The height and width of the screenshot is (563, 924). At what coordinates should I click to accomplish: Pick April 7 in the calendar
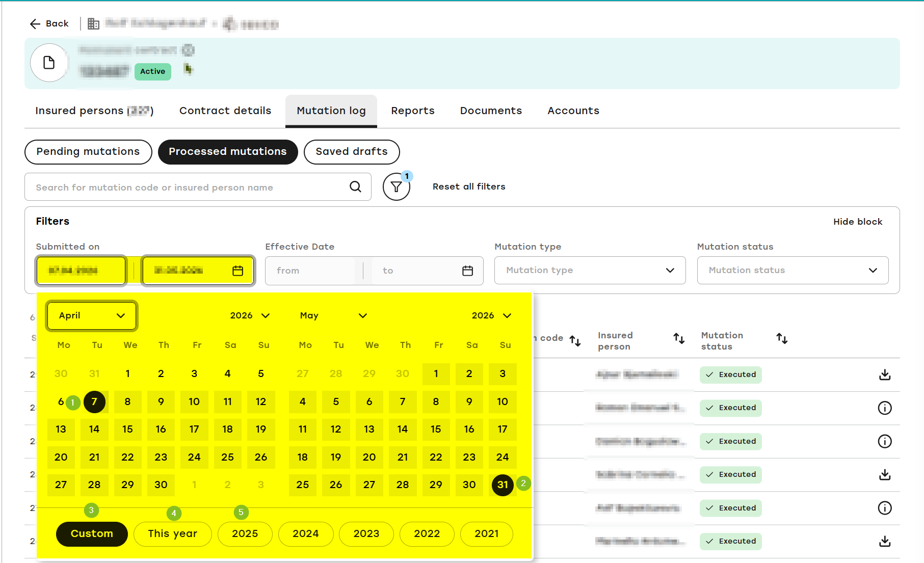click(94, 402)
